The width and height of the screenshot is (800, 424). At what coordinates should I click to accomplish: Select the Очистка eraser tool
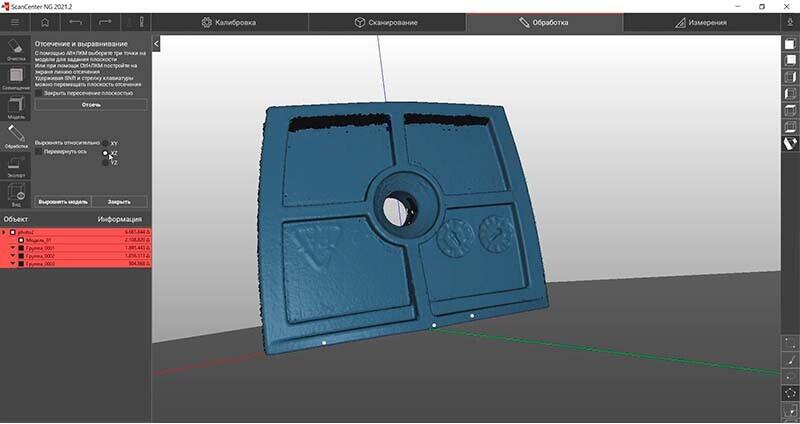pyautogui.click(x=16, y=49)
